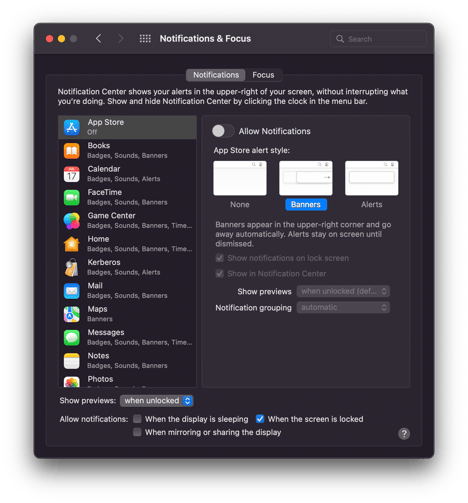468x503 pixels.
Task: Click the Maps app icon
Action: pos(71,314)
